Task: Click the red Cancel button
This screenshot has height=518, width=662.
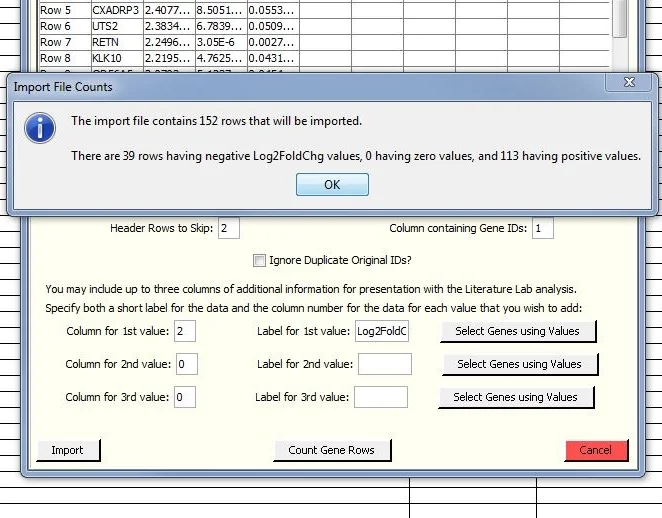Action: tap(596, 450)
